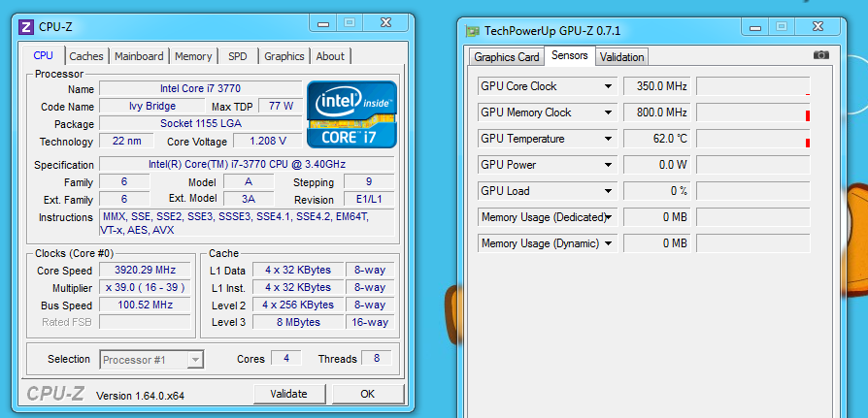This screenshot has height=418, width=868.
Task: Click the Cores count value 4
Action: pos(286,358)
